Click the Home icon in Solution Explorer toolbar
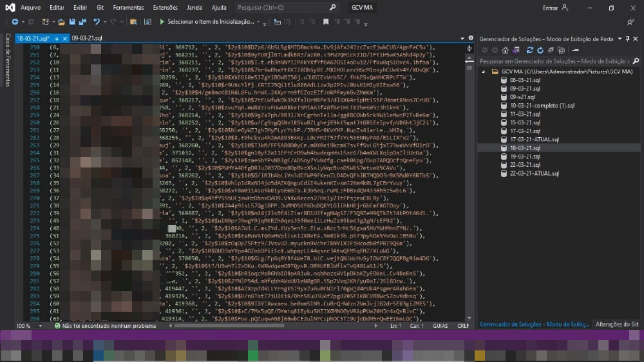644x362 pixels. click(x=505, y=50)
